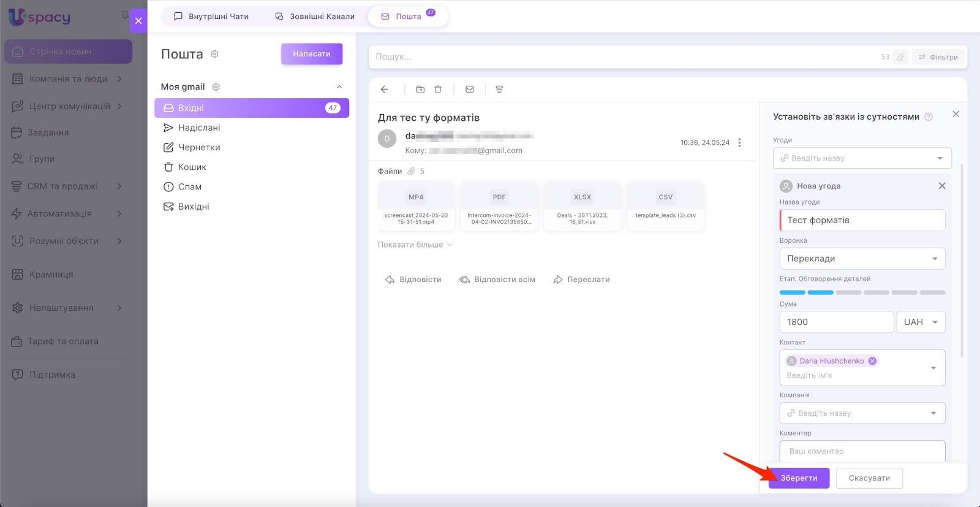Viewport: 980px width, 507px height.
Task: Select the Пошта tab
Action: pyautogui.click(x=408, y=17)
